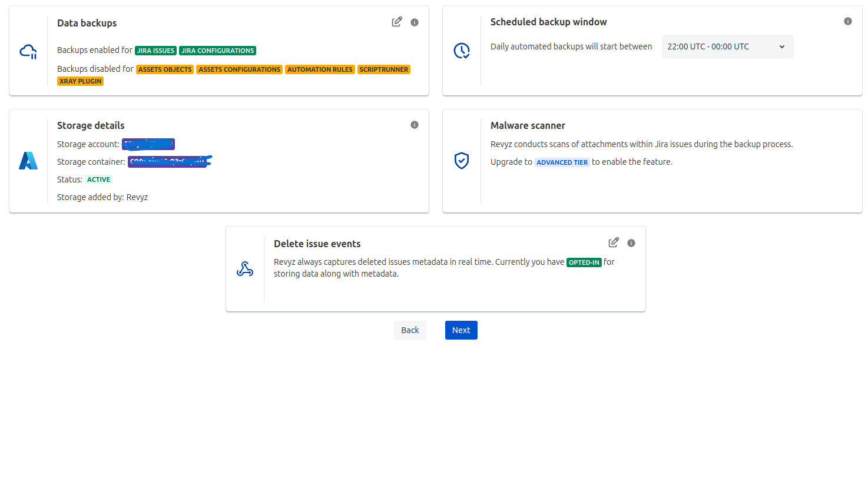868x502 pixels.
Task: Click the clock icon beside Scheduled backup window
Action: coord(462,51)
